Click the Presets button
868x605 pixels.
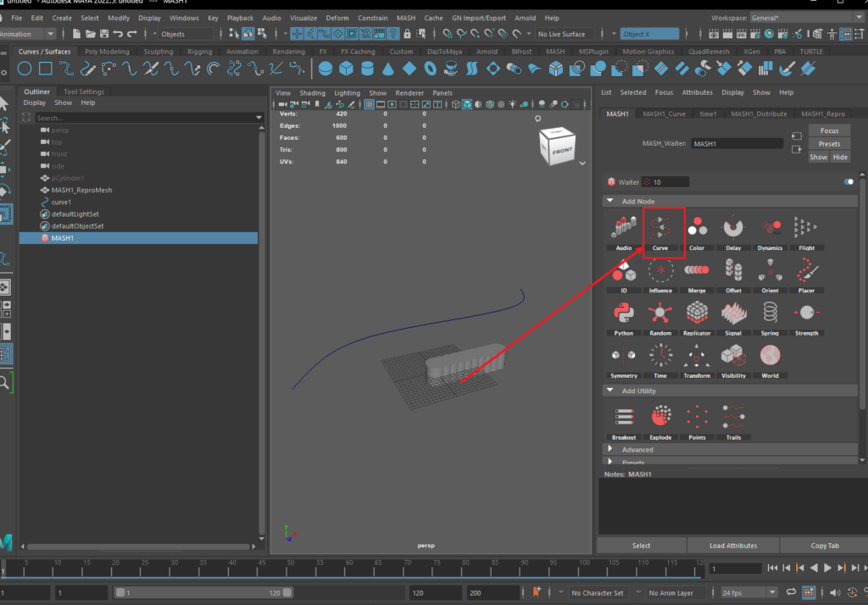coord(829,144)
